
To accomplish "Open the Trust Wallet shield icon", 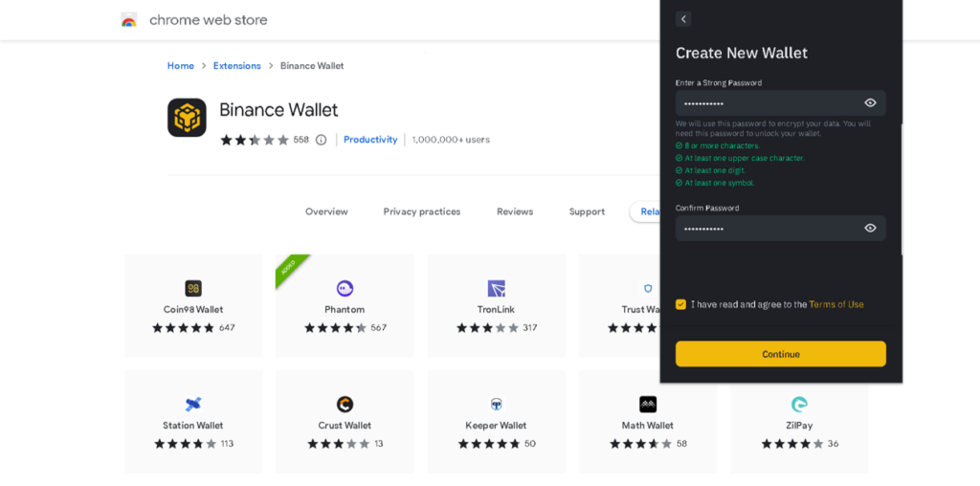I will click(x=648, y=288).
